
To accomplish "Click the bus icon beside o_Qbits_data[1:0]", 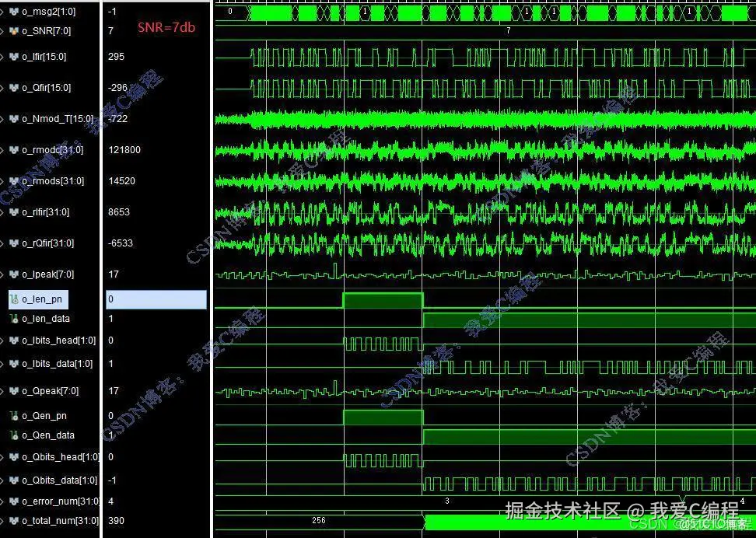I will (x=14, y=480).
